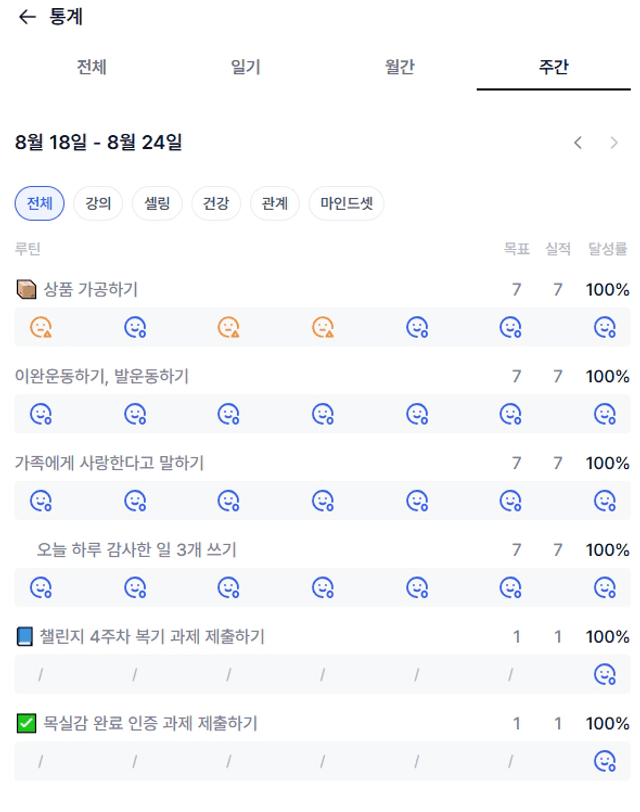640x812 pixels.
Task: Go back using the arrow next to 통계
Action: click(27, 17)
